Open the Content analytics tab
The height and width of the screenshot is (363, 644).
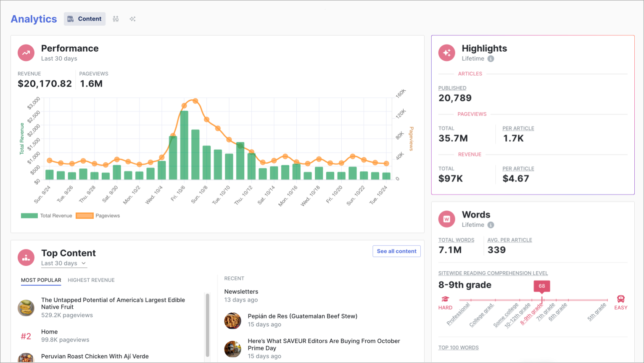84,19
